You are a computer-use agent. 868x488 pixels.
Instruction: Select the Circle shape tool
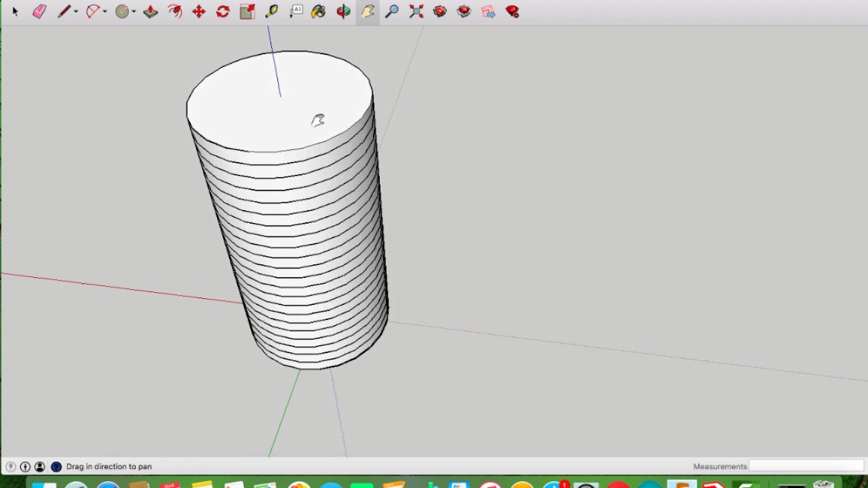pyautogui.click(x=122, y=12)
